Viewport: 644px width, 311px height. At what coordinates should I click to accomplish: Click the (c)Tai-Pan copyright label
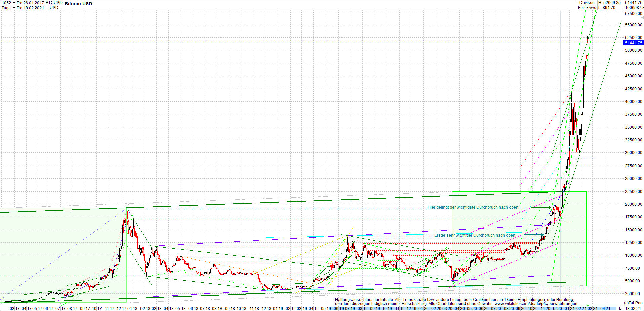coord(633,303)
